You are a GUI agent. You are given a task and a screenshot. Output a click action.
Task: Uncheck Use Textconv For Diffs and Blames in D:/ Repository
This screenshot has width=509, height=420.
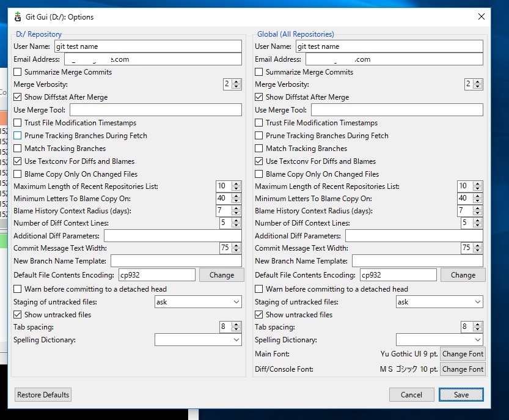(x=18, y=161)
